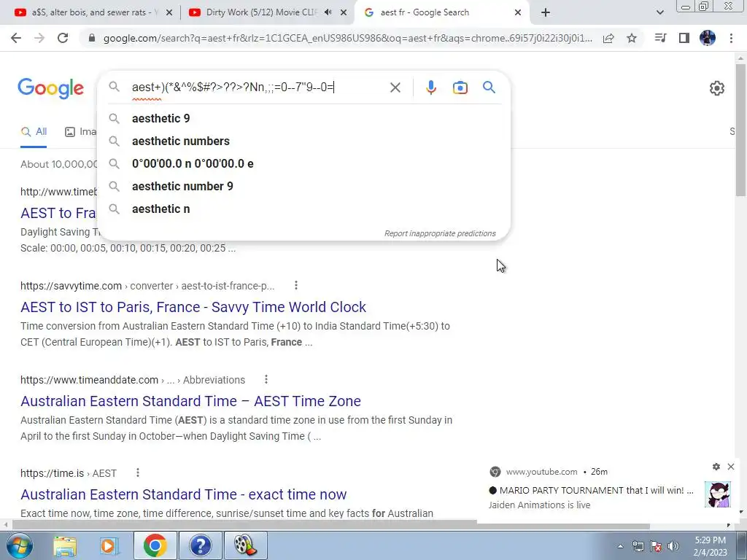The height and width of the screenshot is (560, 747).
Task: Open more options for the time.is result
Action: point(138,472)
